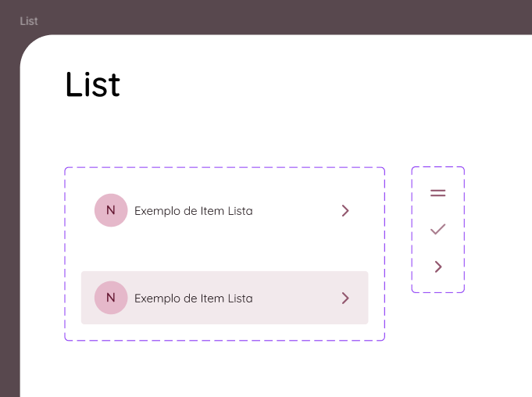This screenshot has height=397, width=532.
Task: Click the pink background of the highlighted row
Action: 297,313
